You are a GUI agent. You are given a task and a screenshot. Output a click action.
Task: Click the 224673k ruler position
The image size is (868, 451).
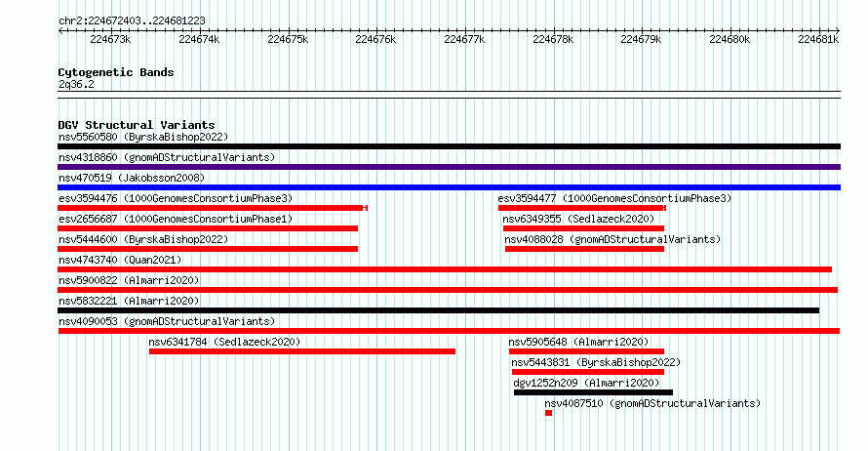click(111, 39)
